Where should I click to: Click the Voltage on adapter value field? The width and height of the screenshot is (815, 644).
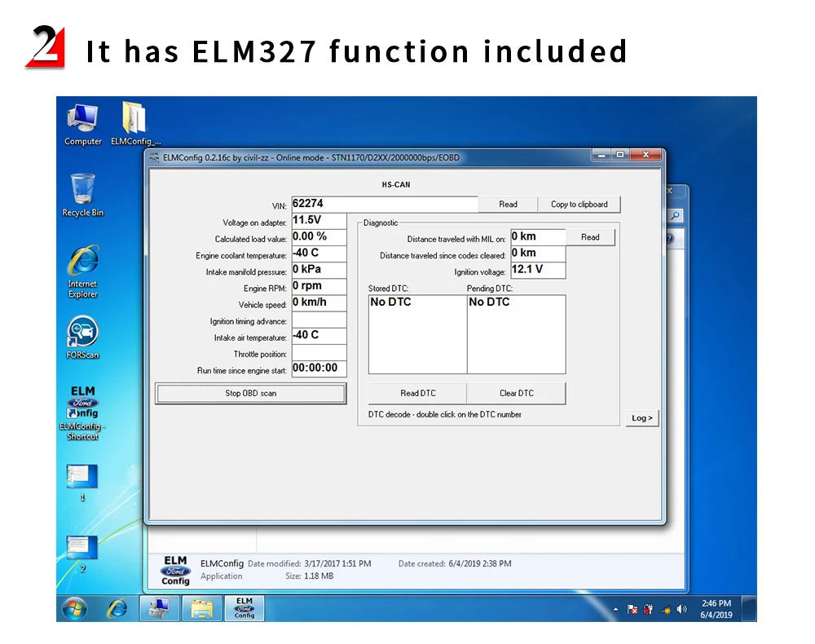pos(319,220)
